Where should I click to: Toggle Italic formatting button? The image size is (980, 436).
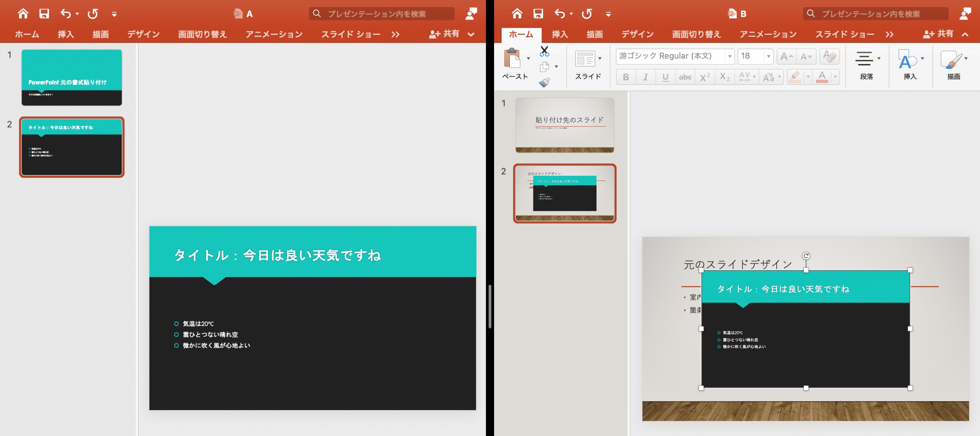646,77
